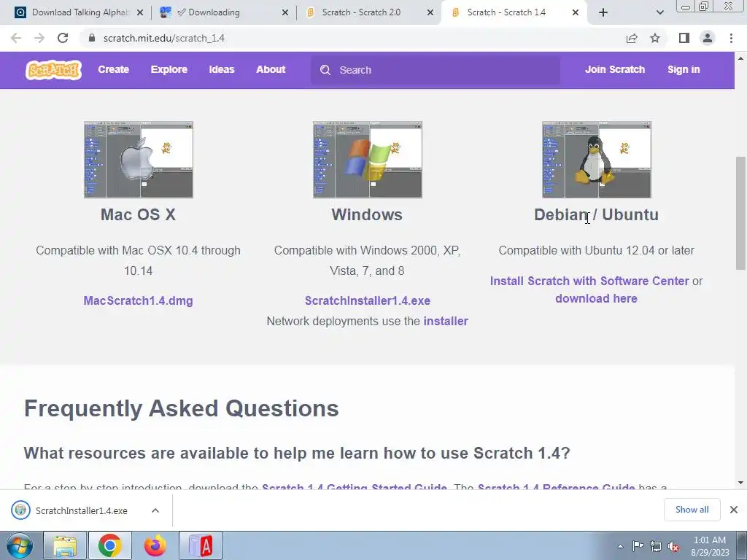Image resolution: width=747 pixels, height=560 pixels.
Task: Click the Debian / Ubuntu penguin thumbnail
Action: tap(597, 160)
